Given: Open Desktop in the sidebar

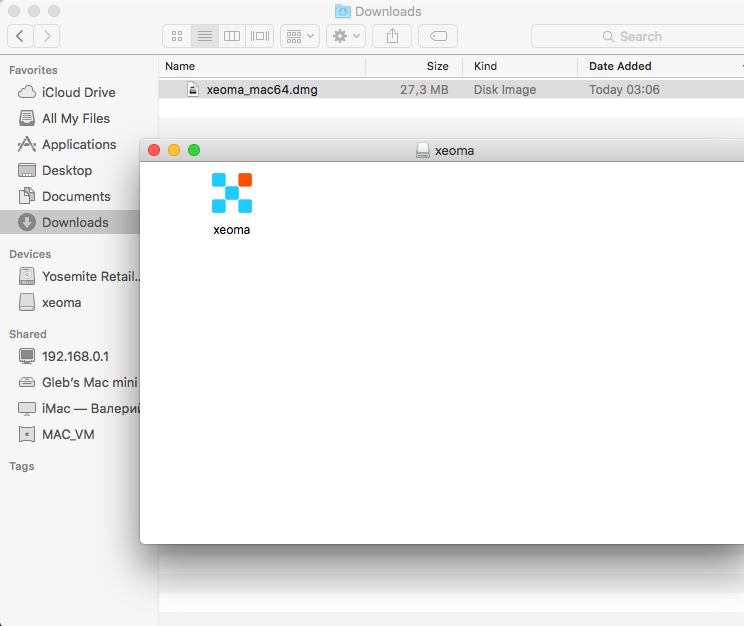Looking at the screenshot, I should pyautogui.click(x=67, y=170).
